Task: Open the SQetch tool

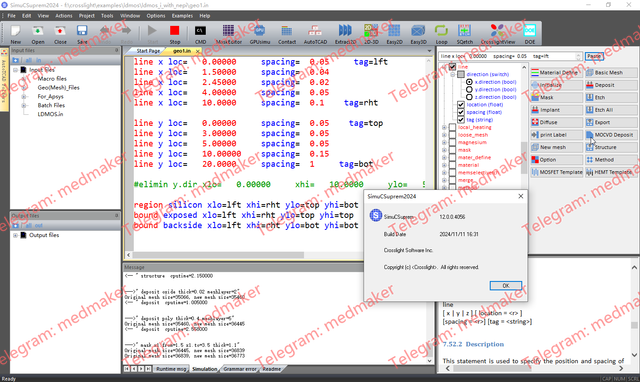Action: tap(464, 31)
